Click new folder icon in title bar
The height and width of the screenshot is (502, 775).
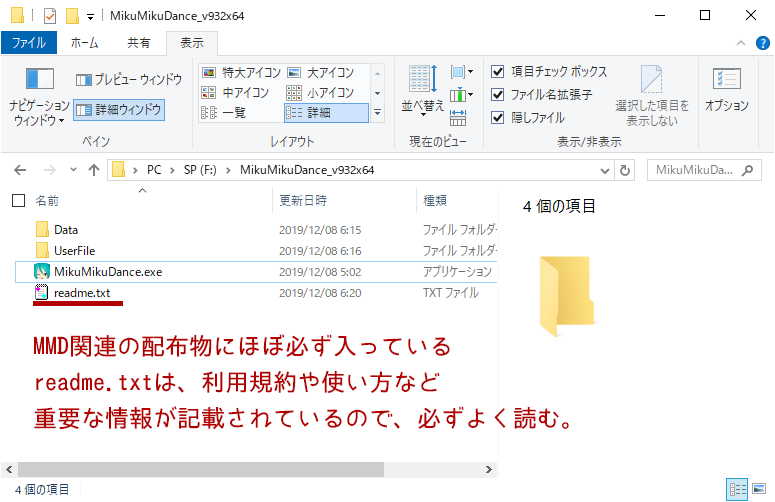[x=73, y=16]
